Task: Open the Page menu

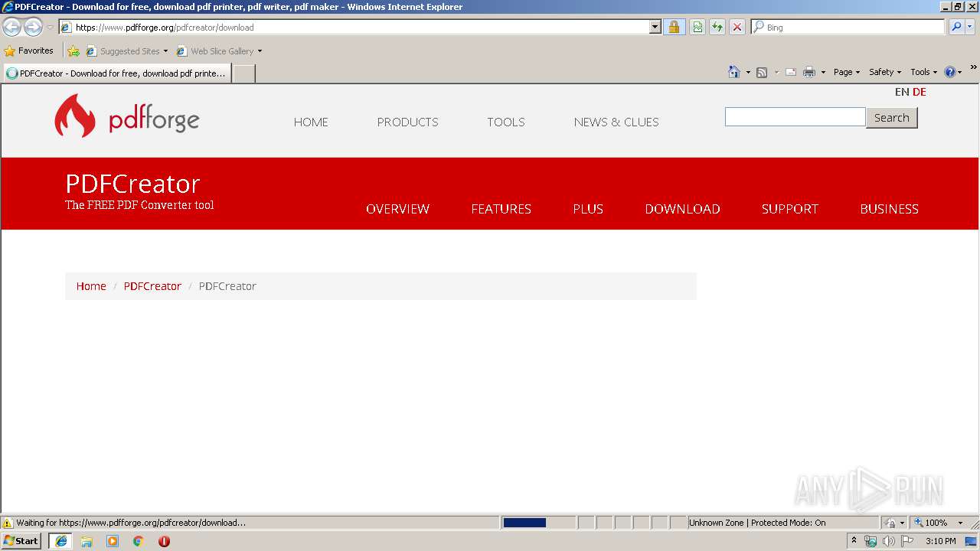Action: 847,72
